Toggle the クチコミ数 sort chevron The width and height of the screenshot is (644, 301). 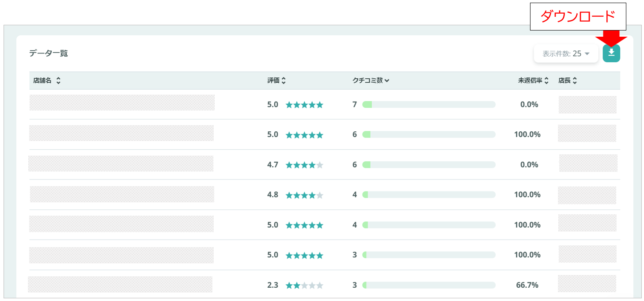(387, 81)
